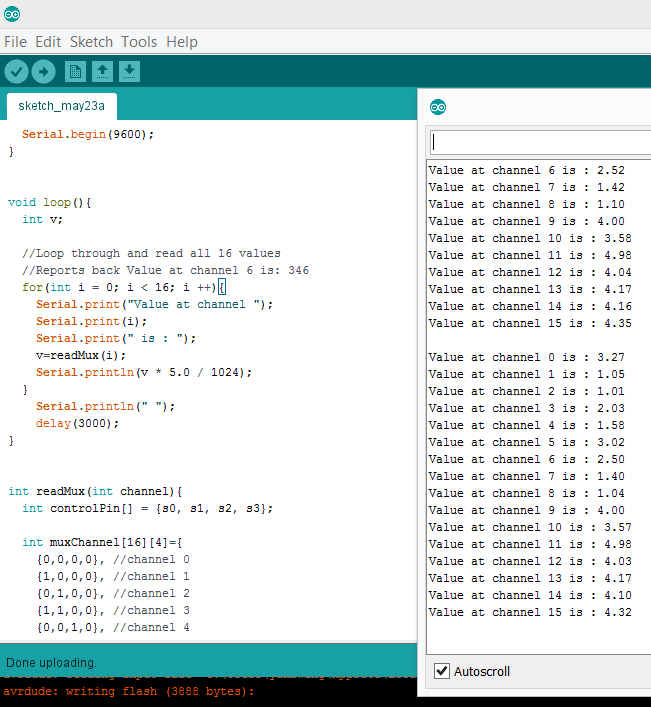651x707 pixels.
Task: Open the Help menu
Action: tap(182, 42)
